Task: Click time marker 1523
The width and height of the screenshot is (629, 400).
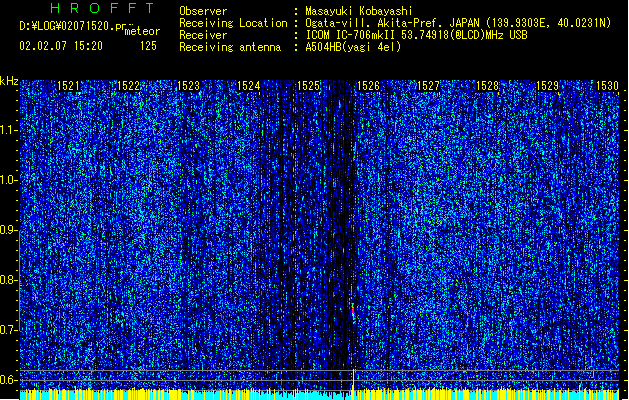Action: [x=188, y=86]
